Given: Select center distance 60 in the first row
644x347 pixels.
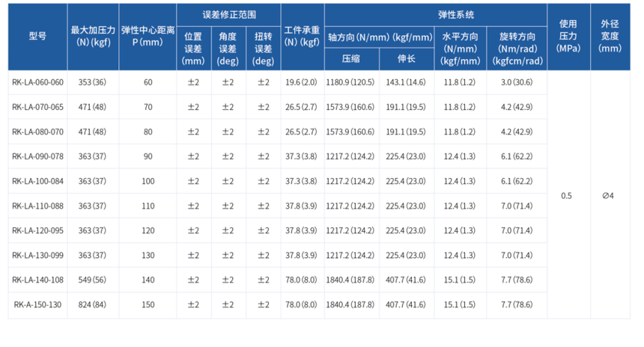Looking at the screenshot, I should point(148,82).
